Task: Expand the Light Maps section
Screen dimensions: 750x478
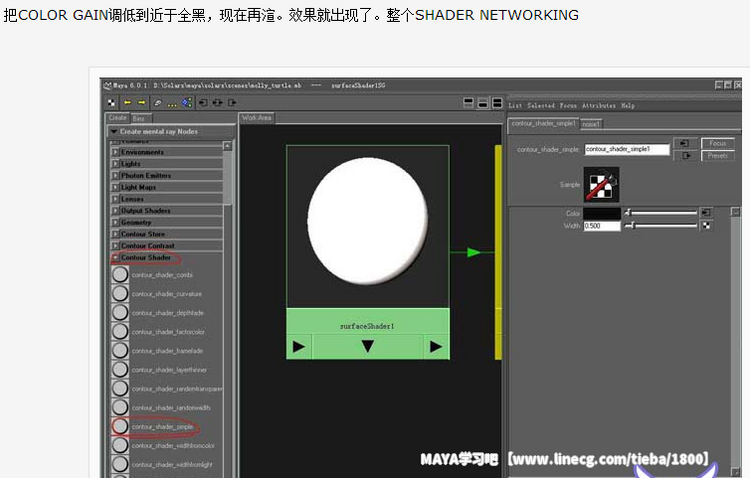Action: (x=167, y=187)
